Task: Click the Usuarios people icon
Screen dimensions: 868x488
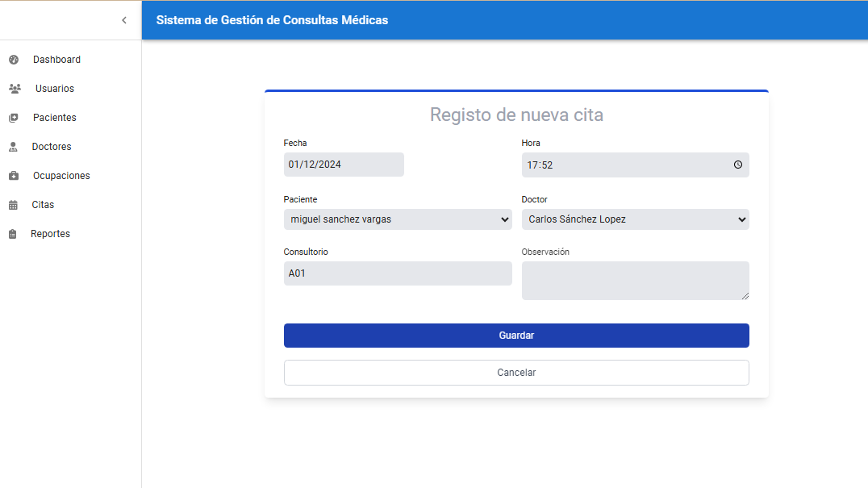Action: (15, 89)
